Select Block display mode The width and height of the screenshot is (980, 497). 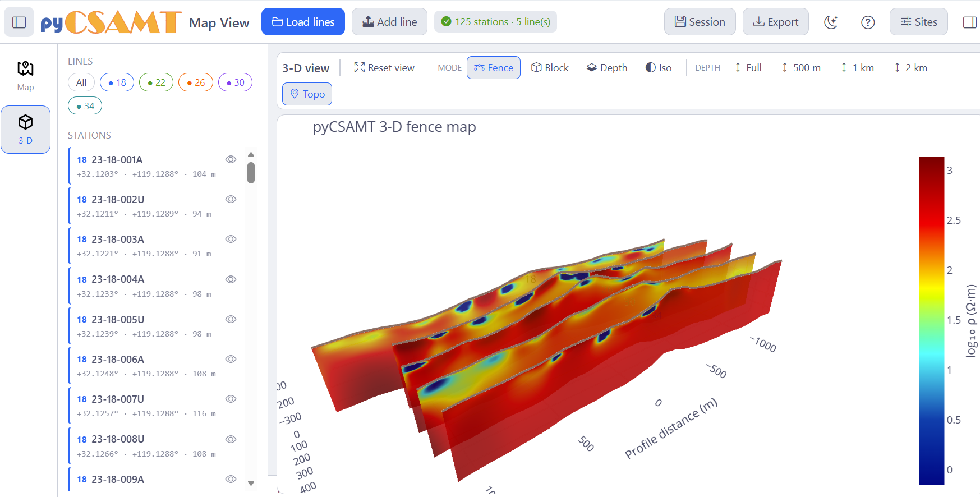[x=550, y=68]
